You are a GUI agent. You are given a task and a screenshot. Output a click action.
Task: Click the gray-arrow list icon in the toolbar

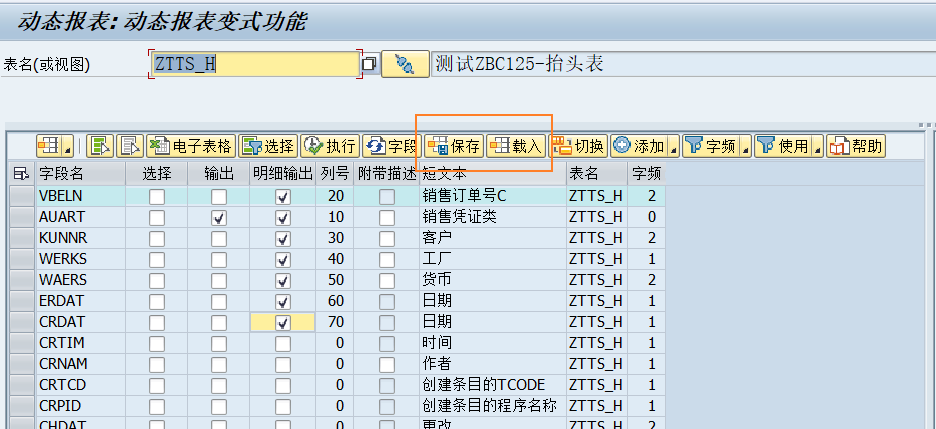click(x=130, y=146)
